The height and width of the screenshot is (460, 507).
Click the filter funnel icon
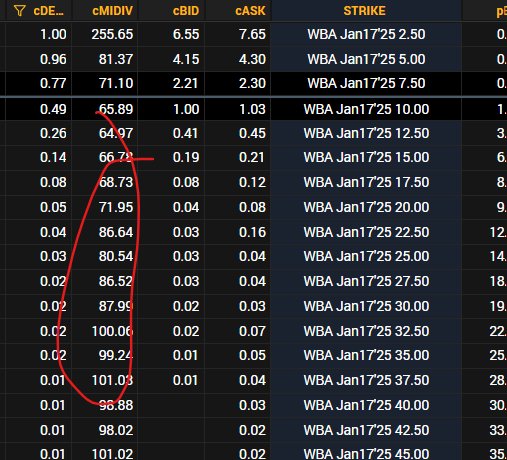click(x=20, y=11)
